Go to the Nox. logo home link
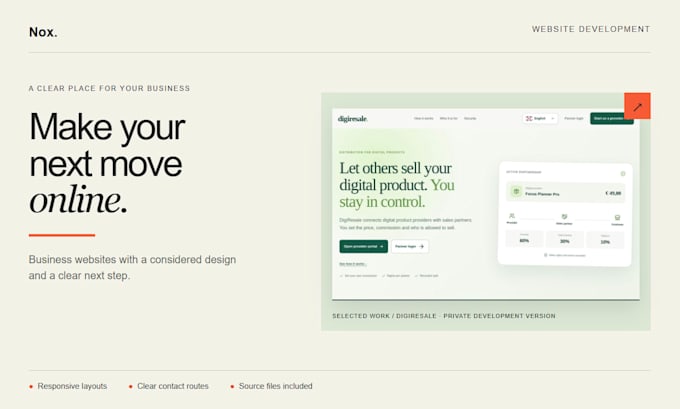The height and width of the screenshot is (409, 680). click(43, 32)
